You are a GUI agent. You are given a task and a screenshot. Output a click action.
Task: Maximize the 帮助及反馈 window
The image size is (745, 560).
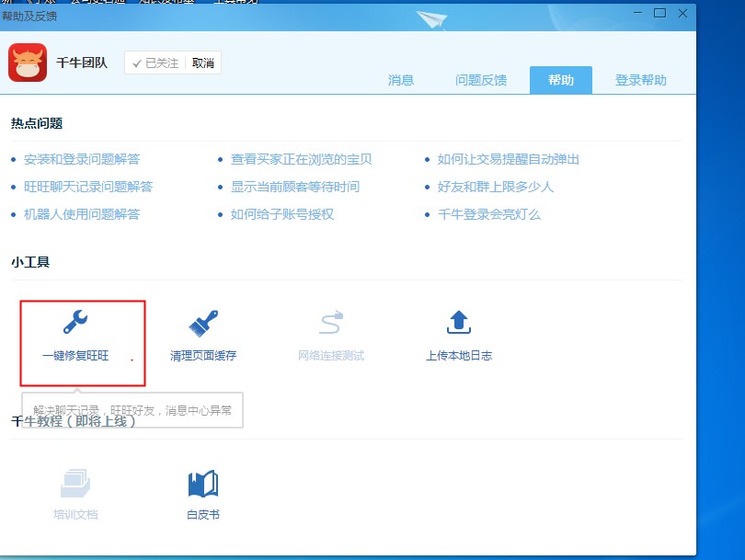coord(660,13)
